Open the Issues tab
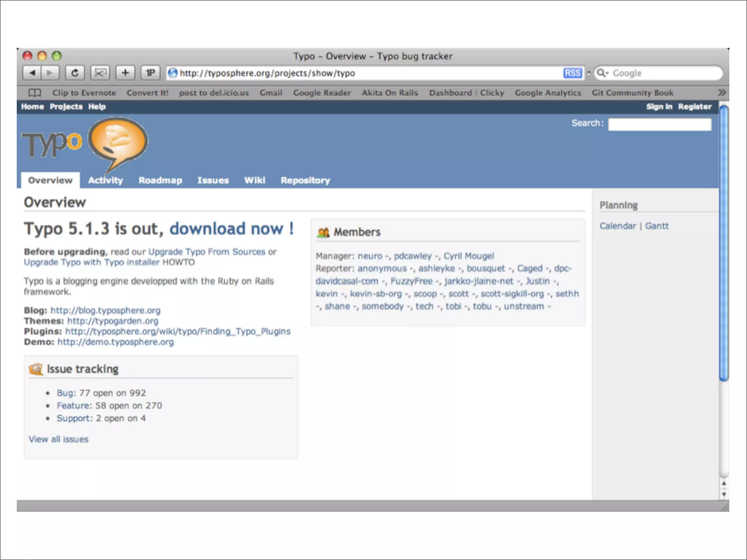Viewport: 747px width, 560px height. 213,180
